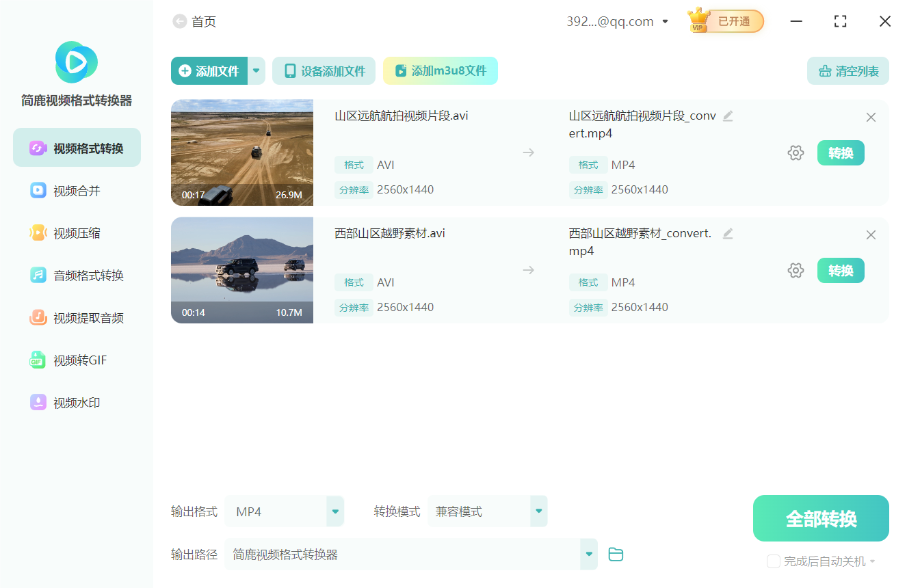The height and width of the screenshot is (588, 907).
Task: Click the 全部转换 convert-all button
Action: pos(820,518)
